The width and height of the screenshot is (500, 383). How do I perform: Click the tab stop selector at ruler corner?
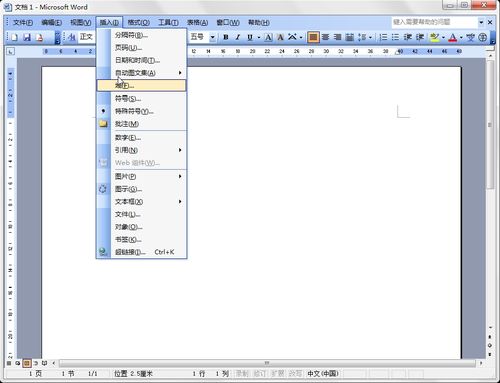tap(11, 51)
